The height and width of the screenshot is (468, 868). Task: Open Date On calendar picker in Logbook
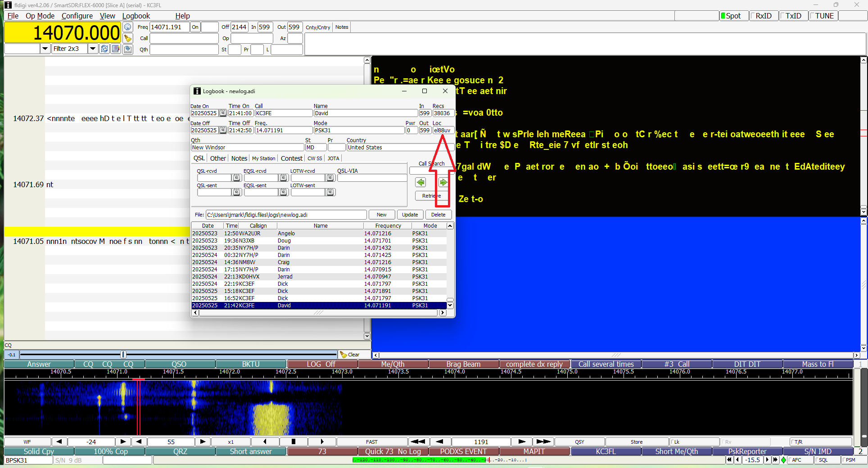click(223, 113)
